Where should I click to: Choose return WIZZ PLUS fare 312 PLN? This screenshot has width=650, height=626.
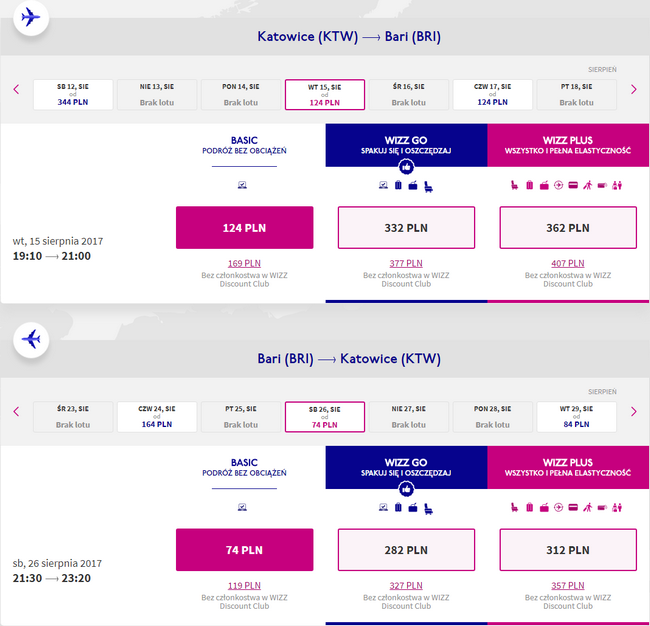568,550
